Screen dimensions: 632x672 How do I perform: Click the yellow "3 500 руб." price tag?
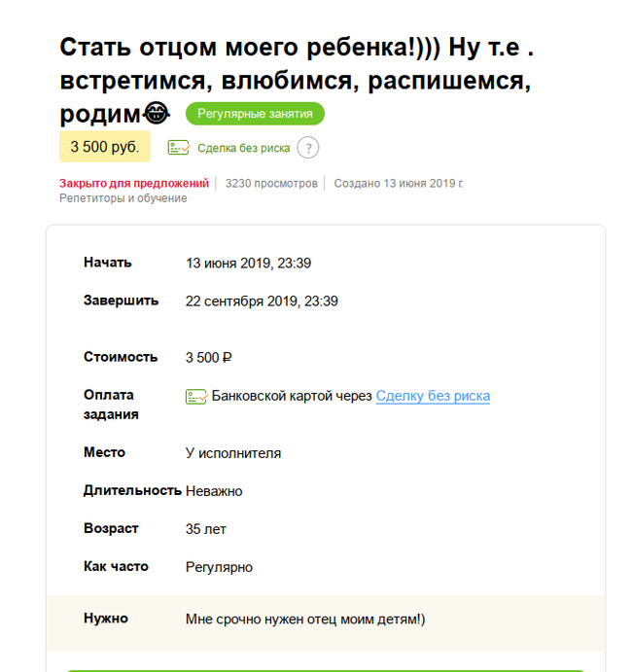pyautogui.click(x=105, y=147)
